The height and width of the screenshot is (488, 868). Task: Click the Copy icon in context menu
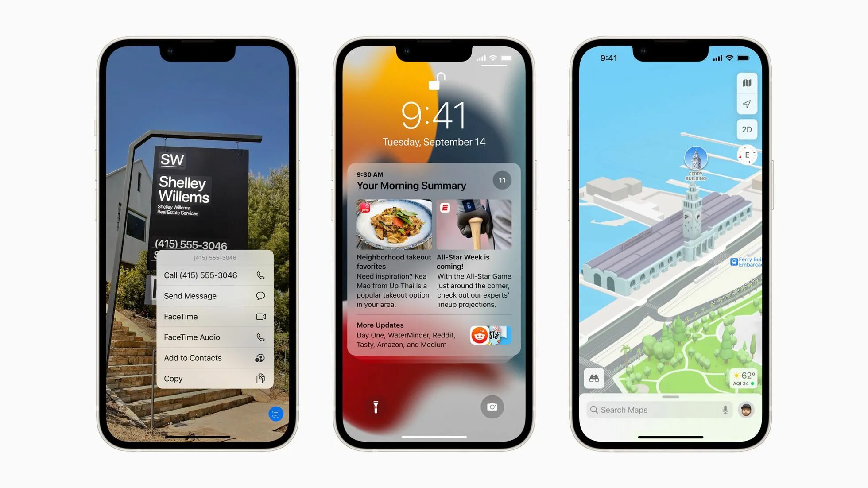coord(261,378)
